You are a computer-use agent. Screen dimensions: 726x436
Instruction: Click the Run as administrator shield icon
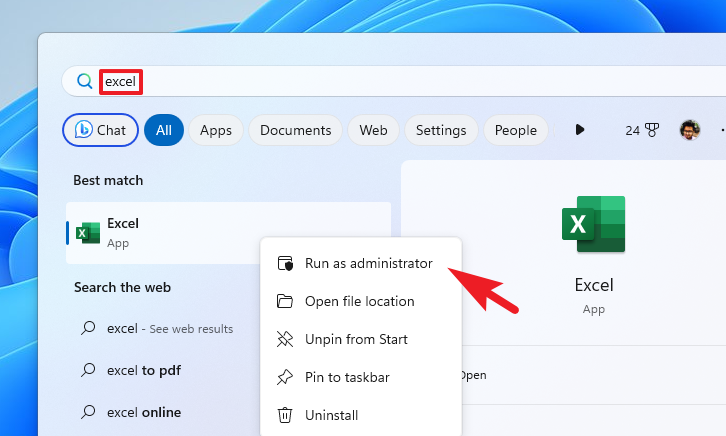[285, 263]
